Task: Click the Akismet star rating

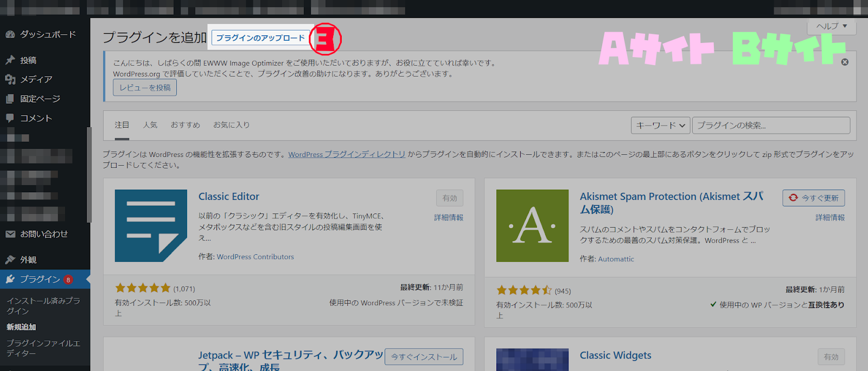Action: [524, 291]
